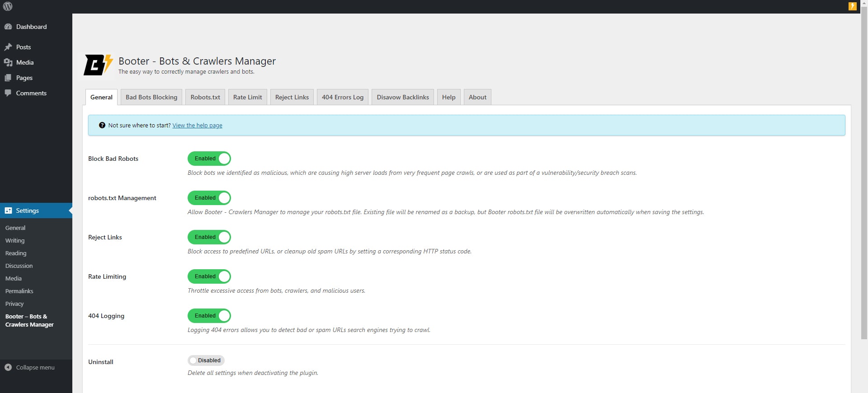Viewport: 868px width, 393px height.
Task: Open Reading settings
Action: (x=16, y=253)
